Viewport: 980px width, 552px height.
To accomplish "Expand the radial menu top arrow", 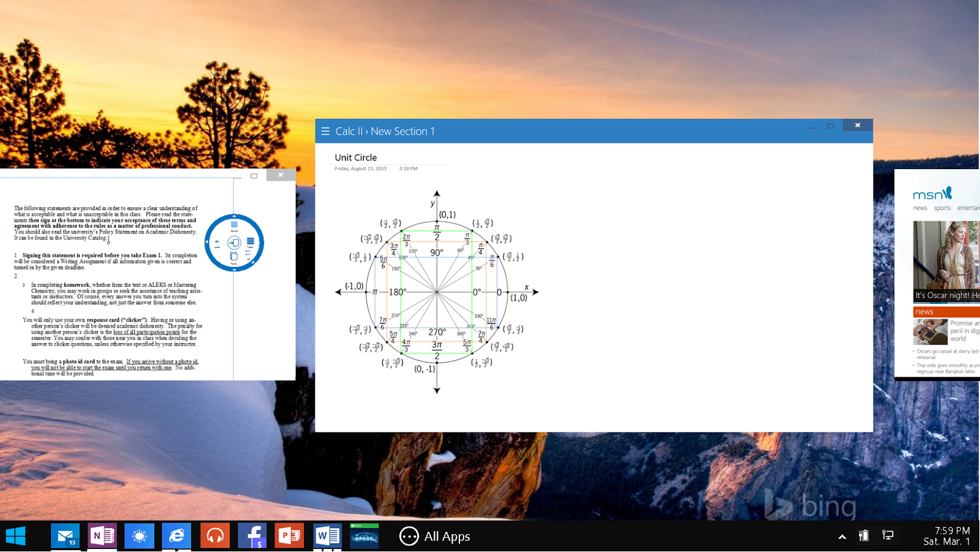I will click(234, 216).
